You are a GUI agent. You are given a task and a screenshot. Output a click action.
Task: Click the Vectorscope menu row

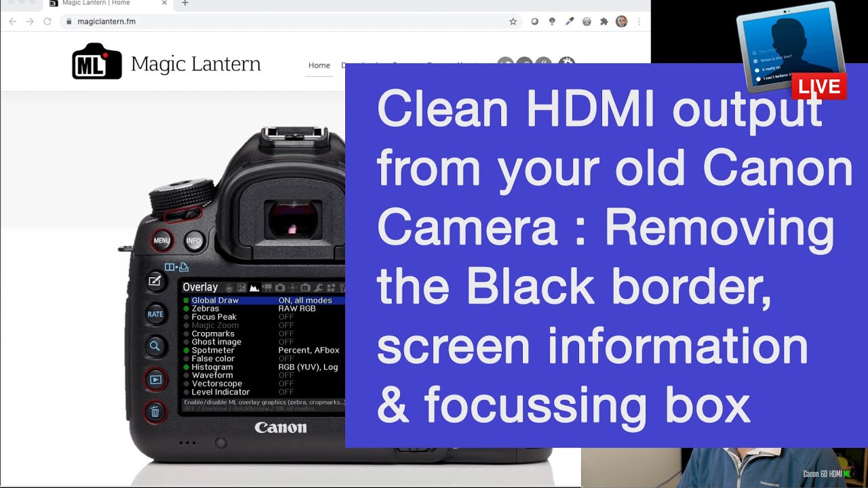click(x=264, y=384)
